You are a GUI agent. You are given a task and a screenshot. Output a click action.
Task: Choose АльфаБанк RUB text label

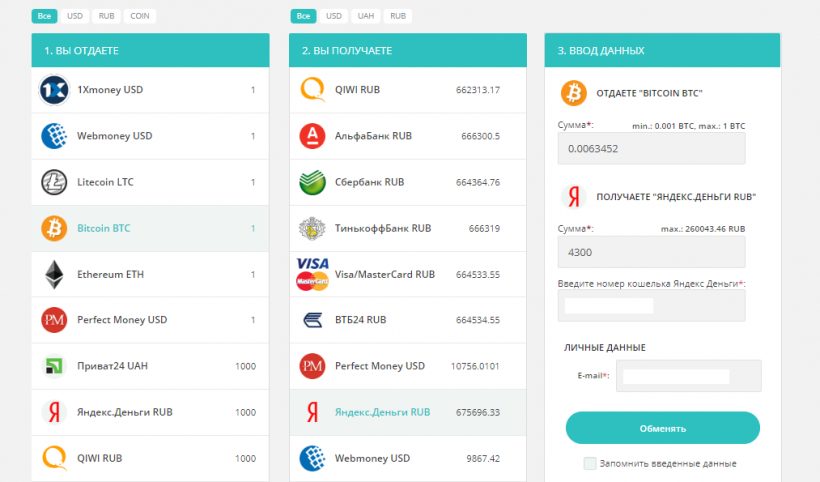[x=373, y=136]
